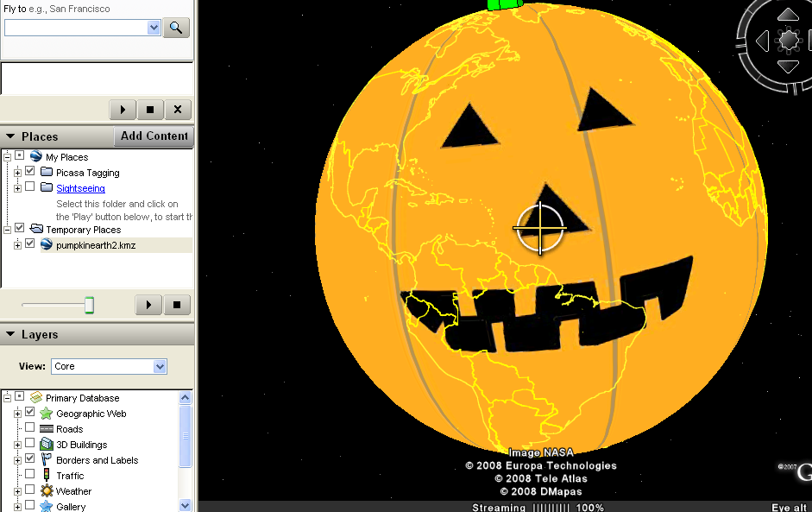Click the Sightseeing folder icon
The width and height of the screenshot is (812, 512).
(x=47, y=187)
